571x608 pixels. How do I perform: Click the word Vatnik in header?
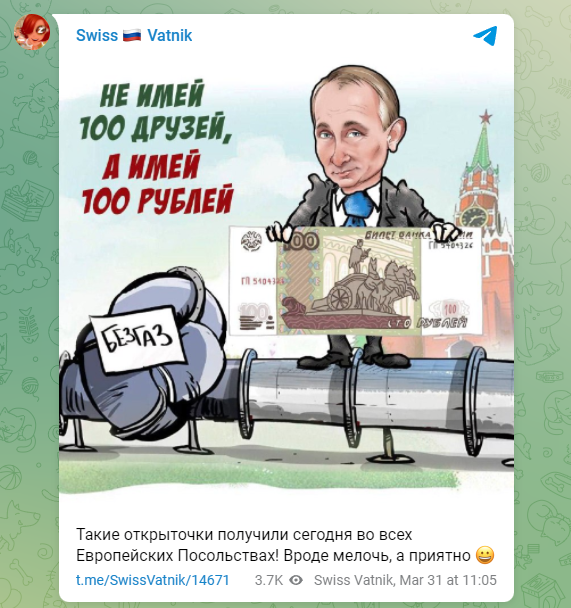pyautogui.click(x=170, y=36)
